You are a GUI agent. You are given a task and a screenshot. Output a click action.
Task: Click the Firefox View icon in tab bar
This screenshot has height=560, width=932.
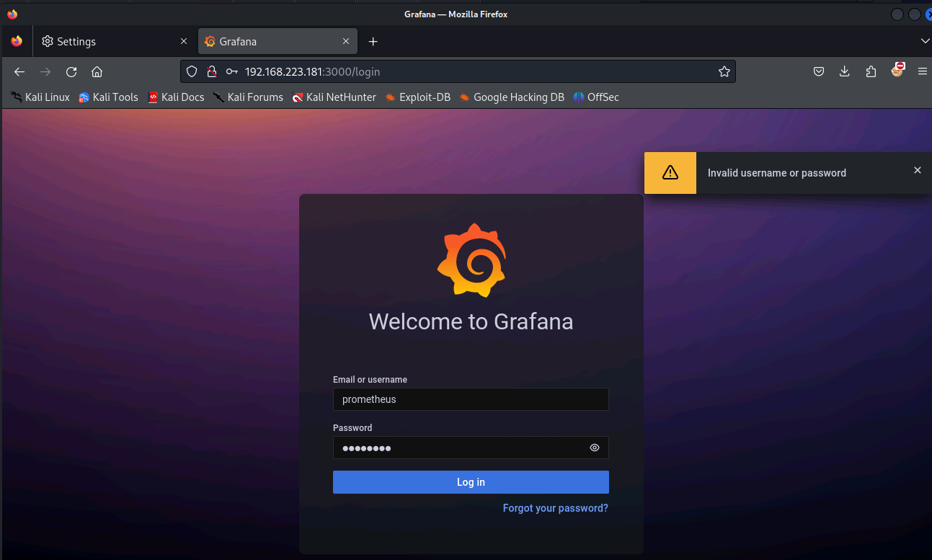(17, 42)
